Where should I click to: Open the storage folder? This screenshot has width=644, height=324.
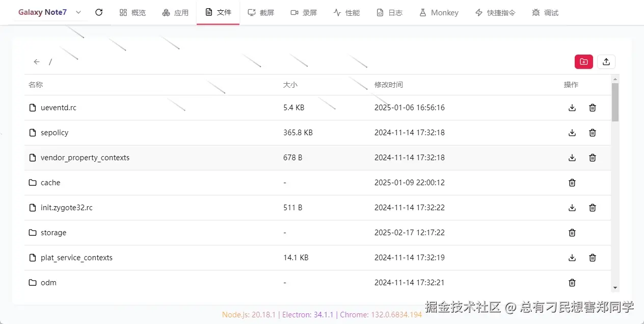[52, 233]
